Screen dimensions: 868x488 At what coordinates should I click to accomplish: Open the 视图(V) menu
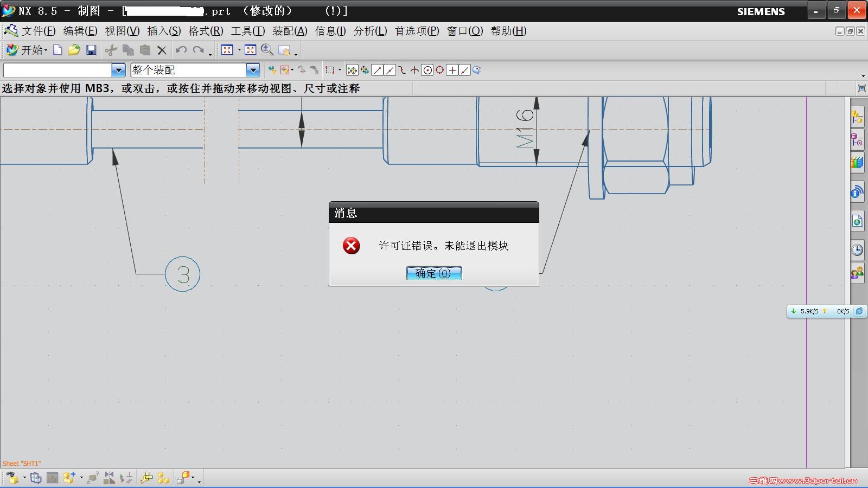pyautogui.click(x=122, y=31)
